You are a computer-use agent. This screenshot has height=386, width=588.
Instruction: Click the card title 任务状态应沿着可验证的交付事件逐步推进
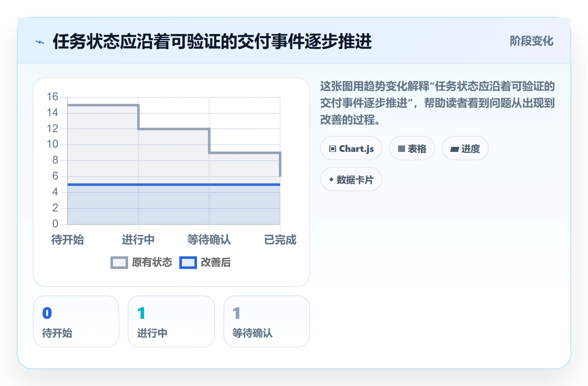click(x=212, y=42)
